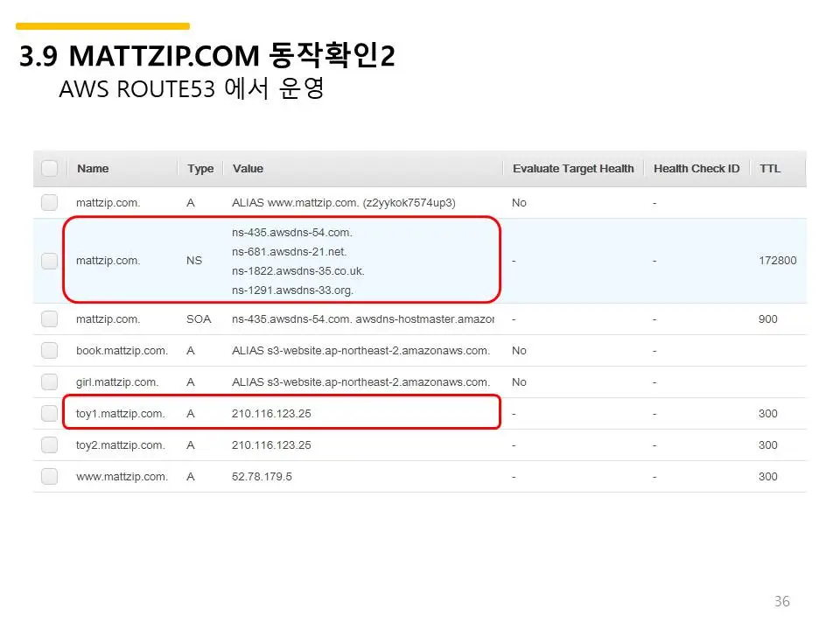Tick the mattzip.com SOA record checkbox
Screen dimensions: 840x630
[49, 318]
